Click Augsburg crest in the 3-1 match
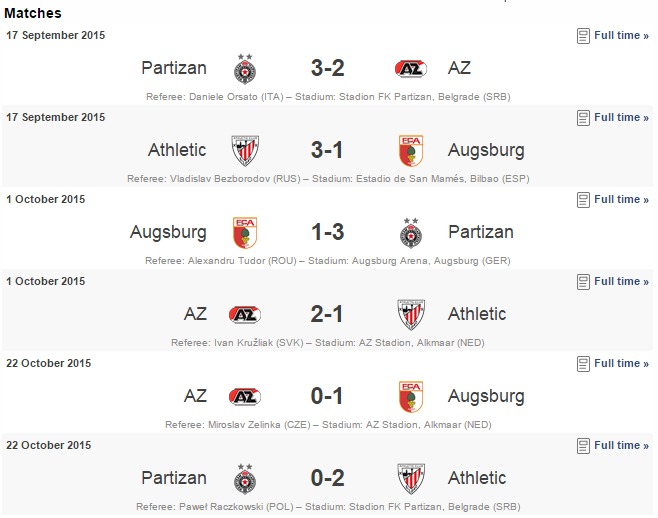Image resolution: width=658 pixels, height=518 pixels. pos(411,151)
